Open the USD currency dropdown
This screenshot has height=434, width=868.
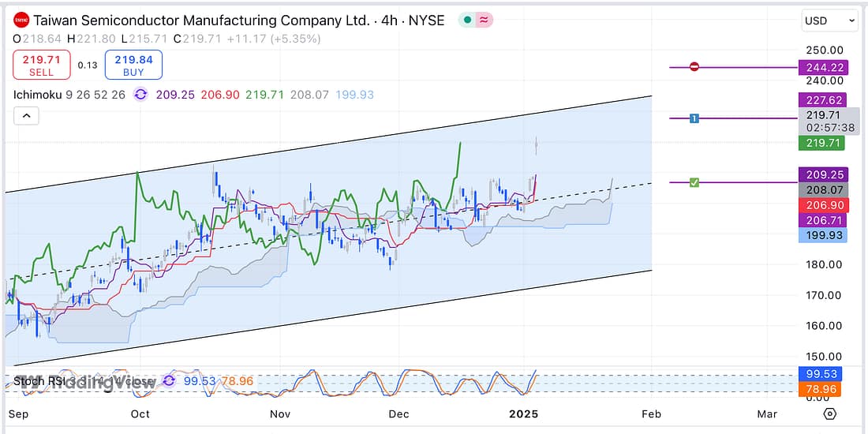[x=829, y=21]
